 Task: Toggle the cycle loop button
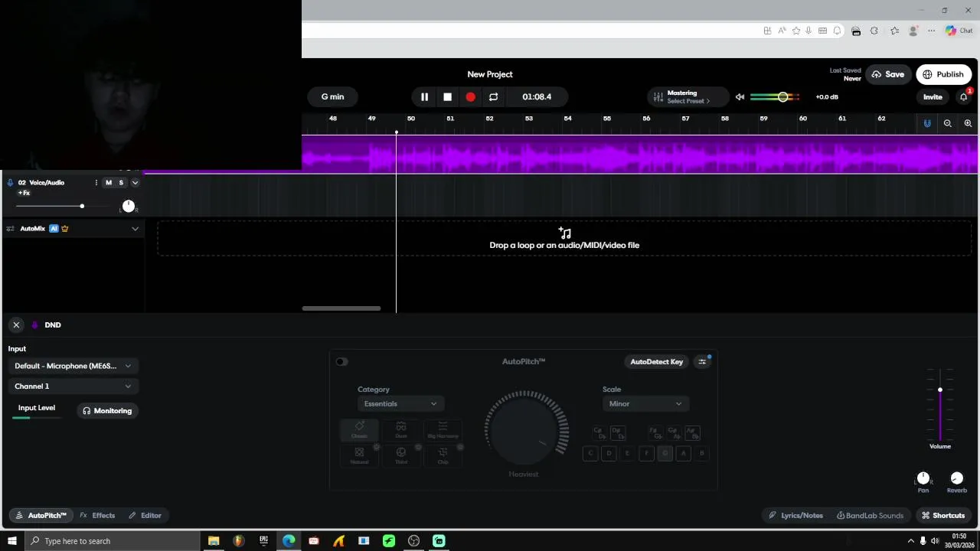[493, 97]
